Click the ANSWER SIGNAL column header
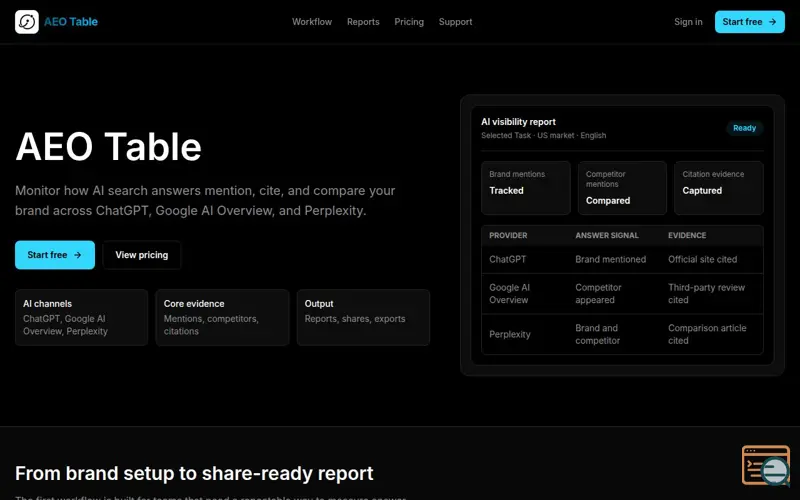 (607, 235)
